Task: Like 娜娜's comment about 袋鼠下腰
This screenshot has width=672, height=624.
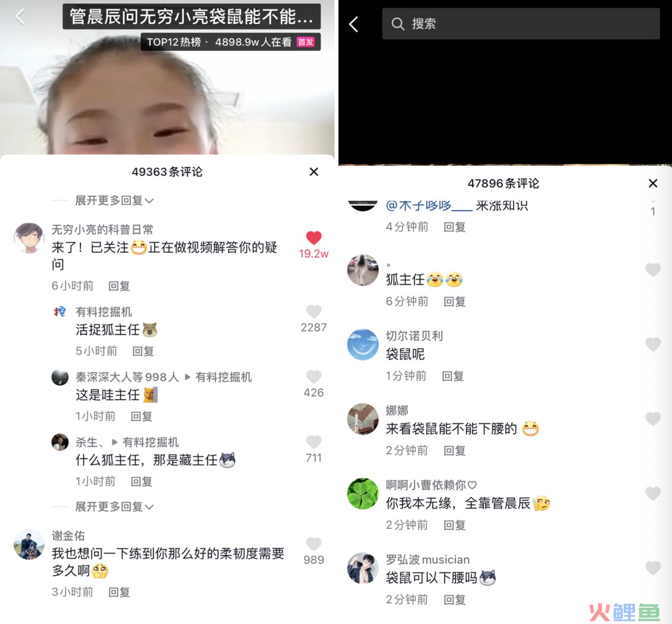Action: tap(653, 419)
